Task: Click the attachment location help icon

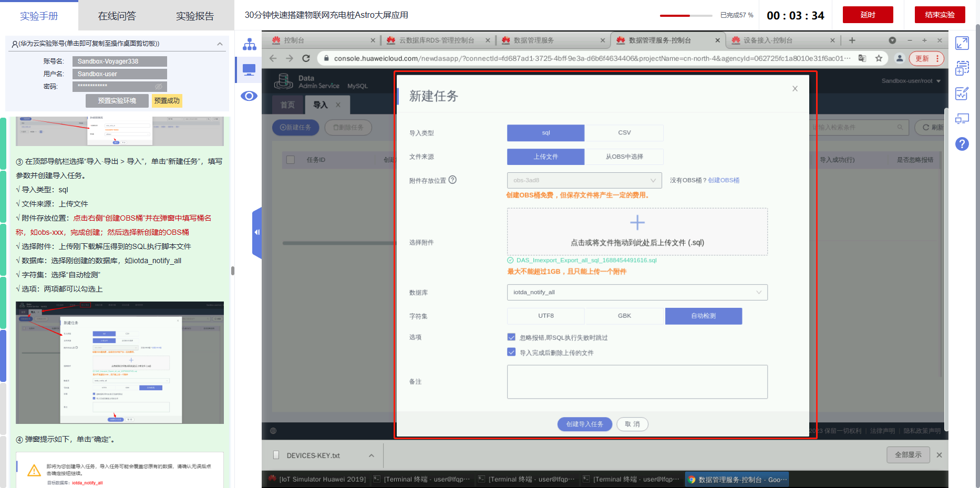Action: [452, 180]
